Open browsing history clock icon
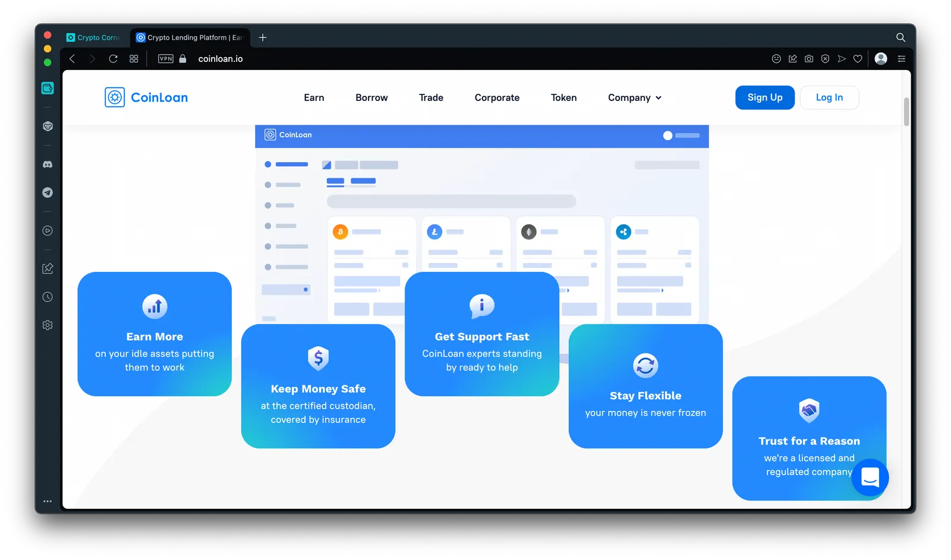 (x=48, y=297)
